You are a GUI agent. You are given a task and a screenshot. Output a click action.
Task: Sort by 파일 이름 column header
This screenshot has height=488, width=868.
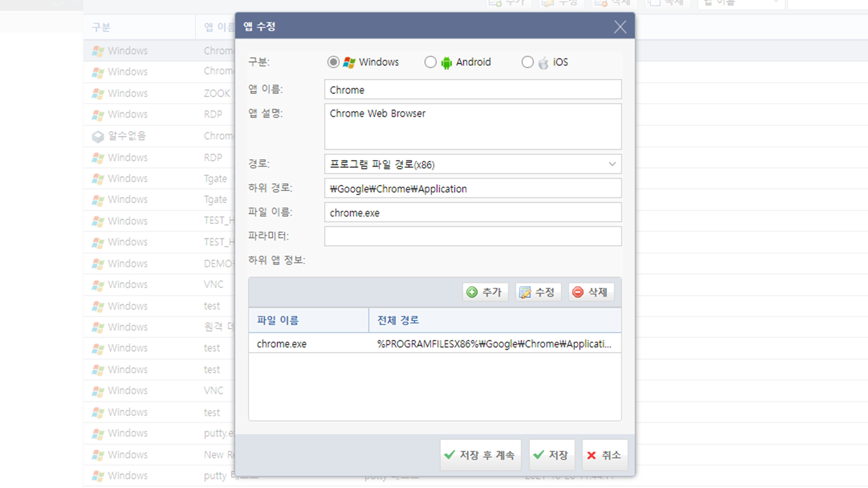tap(309, 320)
